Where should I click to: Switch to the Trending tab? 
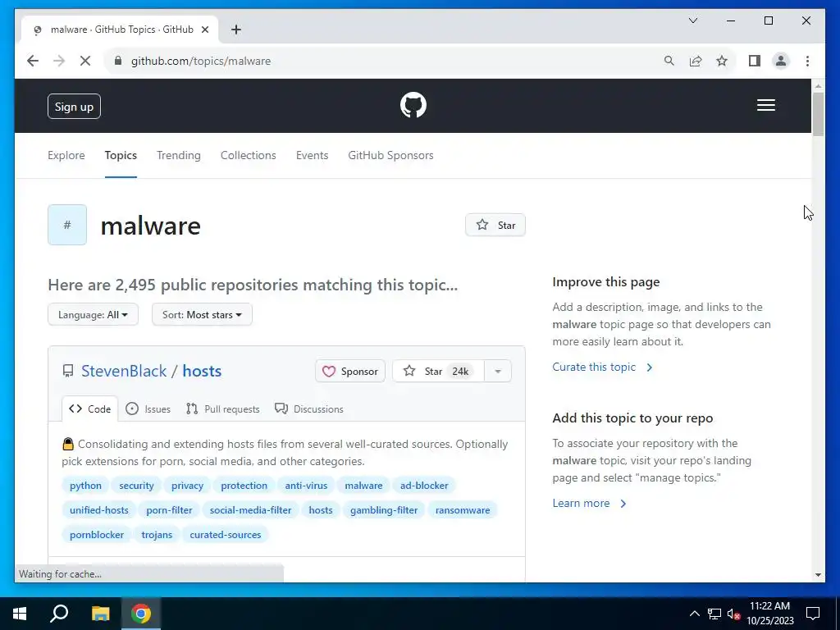(178, 155)
